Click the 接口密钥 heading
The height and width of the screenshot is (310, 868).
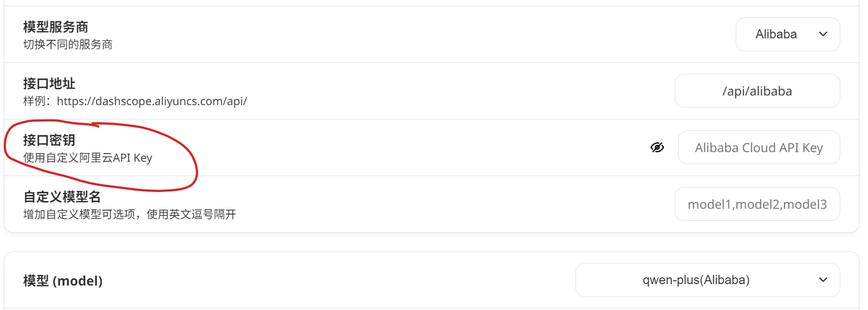49,140
